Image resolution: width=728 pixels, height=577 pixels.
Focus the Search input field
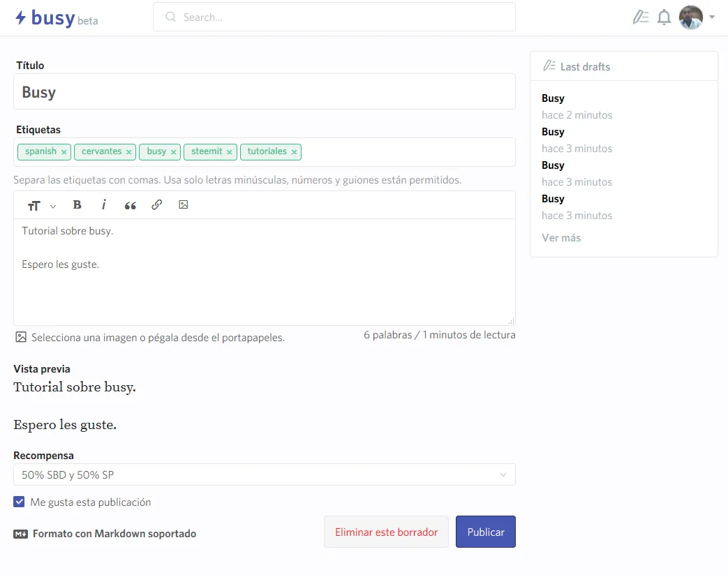tap(334, 17)
